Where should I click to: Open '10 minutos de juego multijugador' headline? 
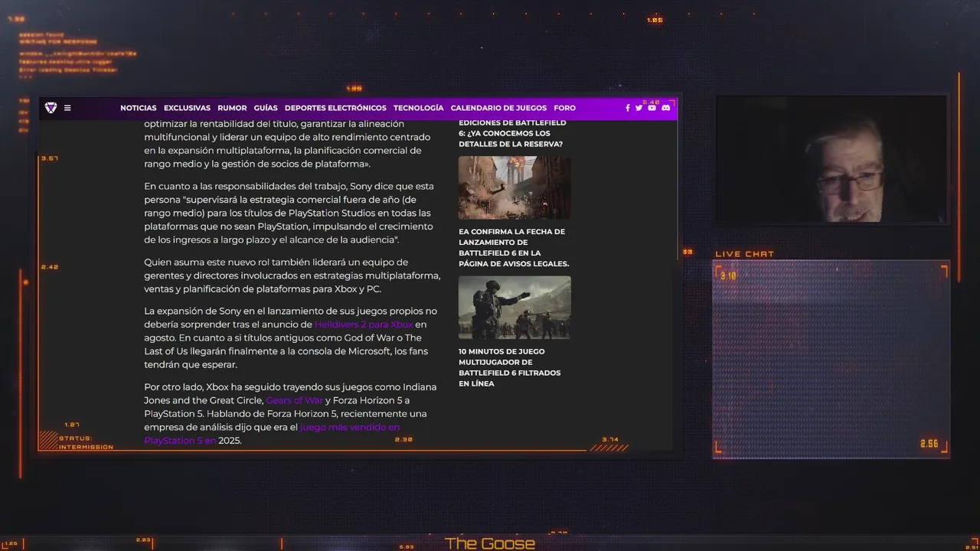click(x=510, y=367)
